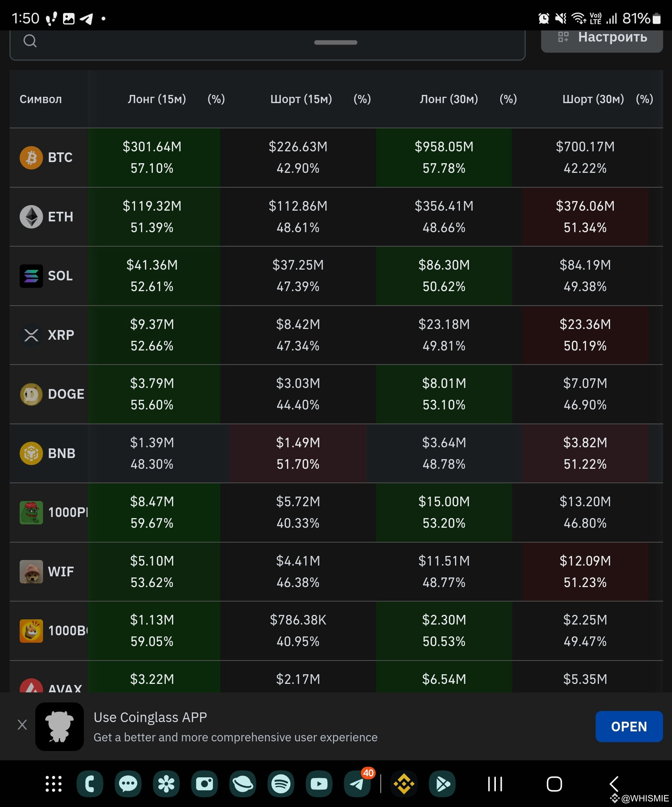
Task: Click BTC long 30m percentage 57.78%
Action: [x=444, y=168]
